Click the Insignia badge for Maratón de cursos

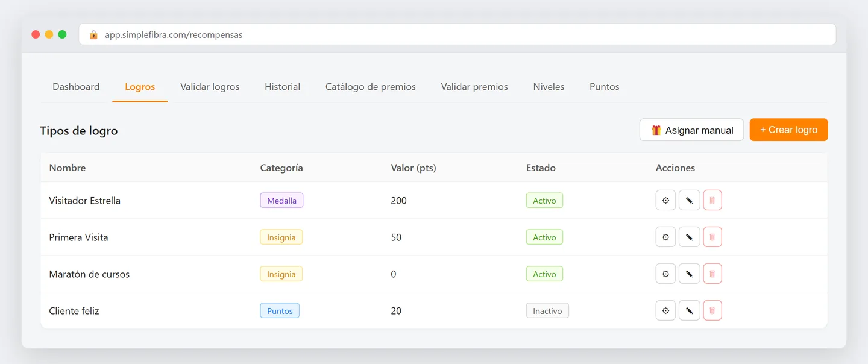coord(281,274)
